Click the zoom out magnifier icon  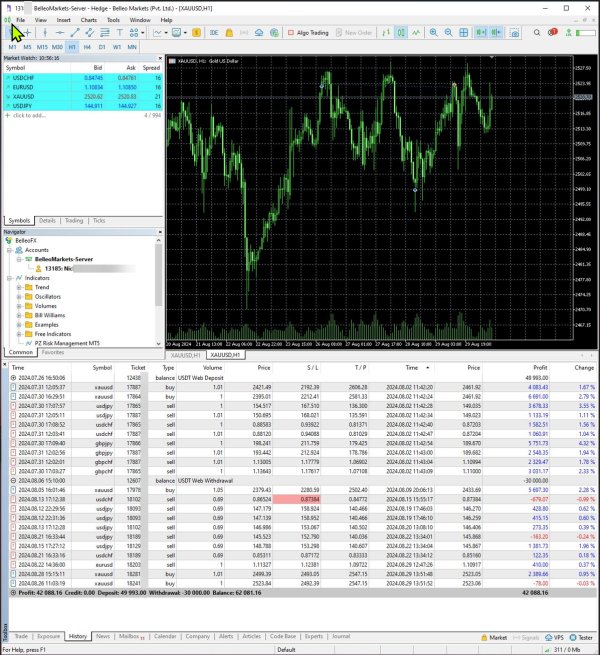448,33
